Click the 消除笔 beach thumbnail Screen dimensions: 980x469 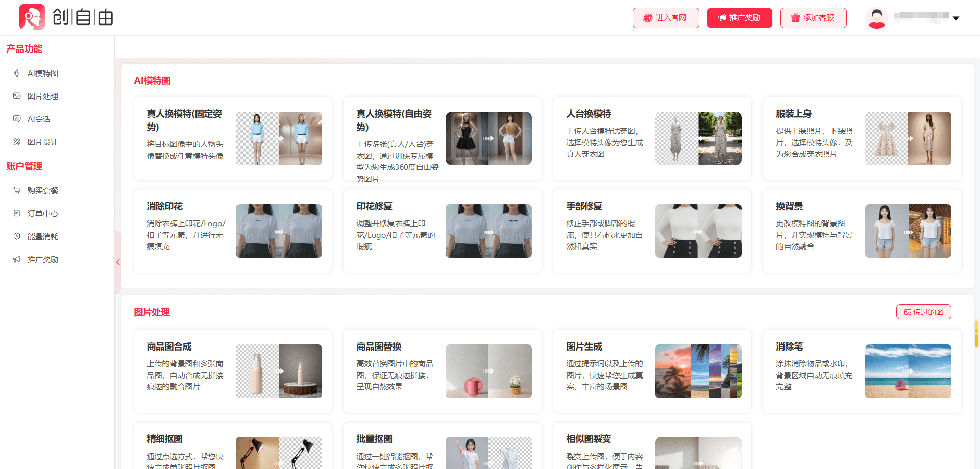coord(908,371)
